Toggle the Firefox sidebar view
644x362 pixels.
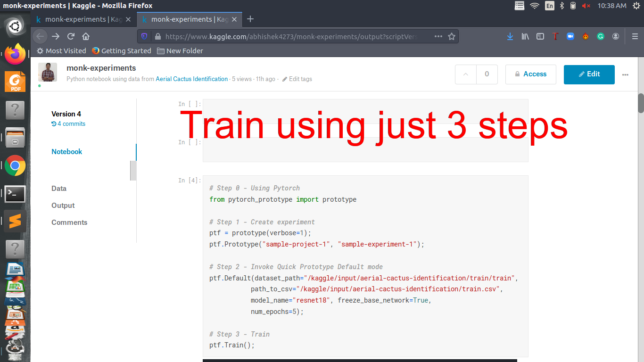[540, 36]
